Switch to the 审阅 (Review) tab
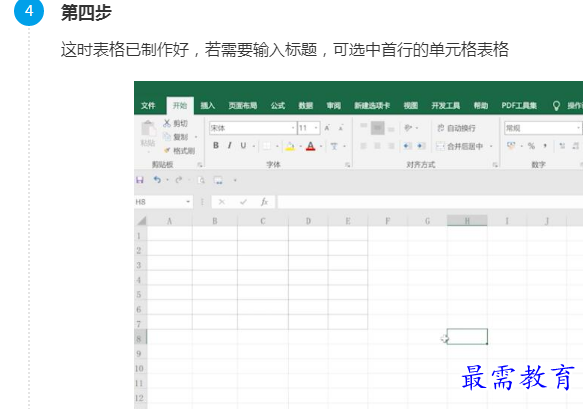The width and height of the screenshot is (583, 409). 334,106
